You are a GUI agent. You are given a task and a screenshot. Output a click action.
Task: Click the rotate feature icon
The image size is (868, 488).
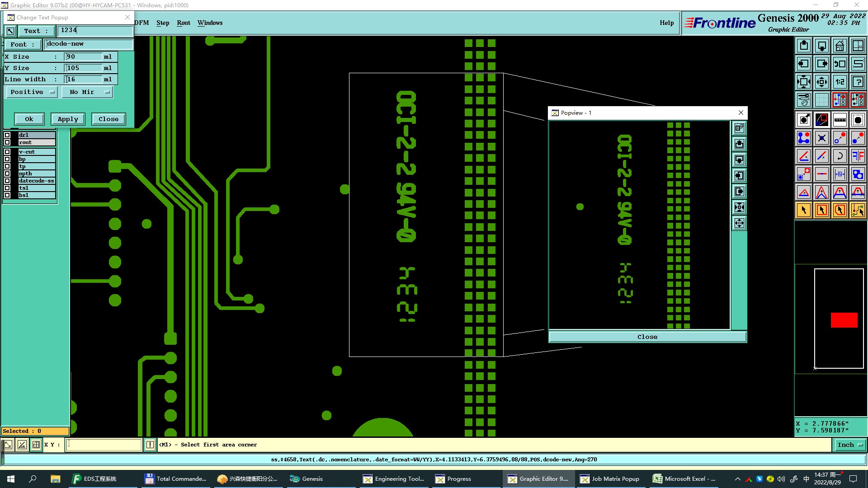coord(840,156)
